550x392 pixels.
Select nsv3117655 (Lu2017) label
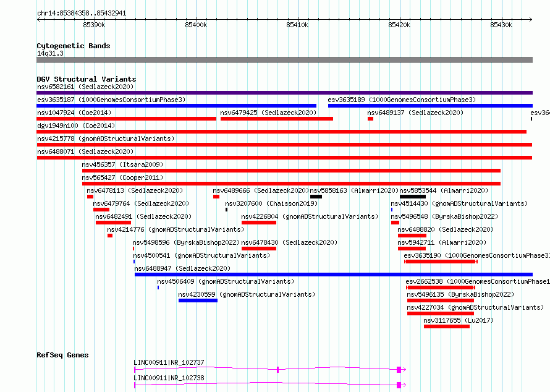click(459, 320)
